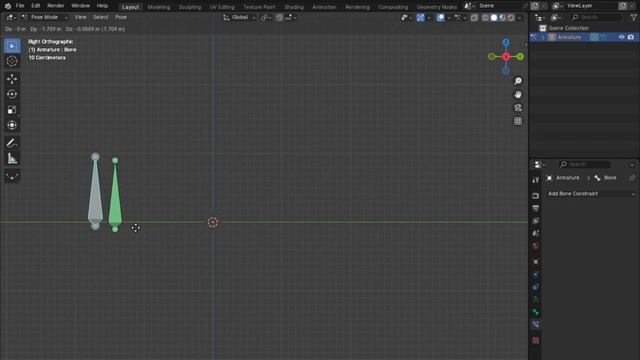This screenshot has width=640, height=360.
Task: Open the Object properties tab
Action: (x=536, y=262)
